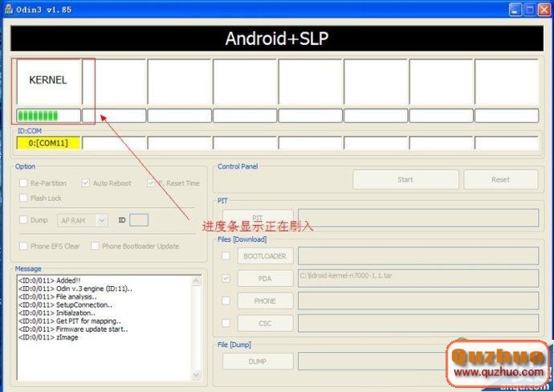Click the CSC file path field
This screenshot has width=554, height=392.
coord(418,323)
